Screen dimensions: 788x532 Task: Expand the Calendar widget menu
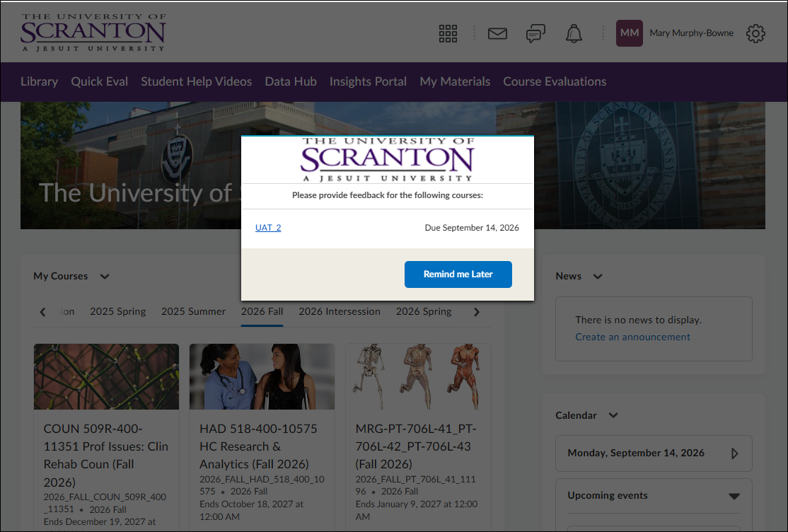coord(613,415)
